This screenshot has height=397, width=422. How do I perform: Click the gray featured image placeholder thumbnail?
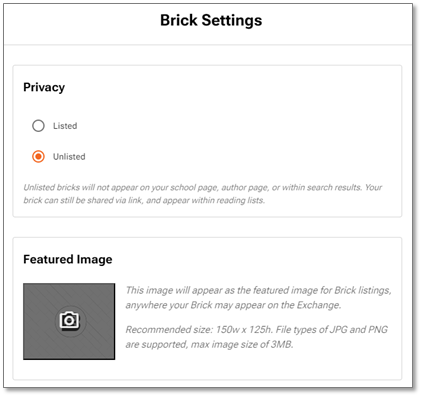pyautogui.click(x=69, y=321)
